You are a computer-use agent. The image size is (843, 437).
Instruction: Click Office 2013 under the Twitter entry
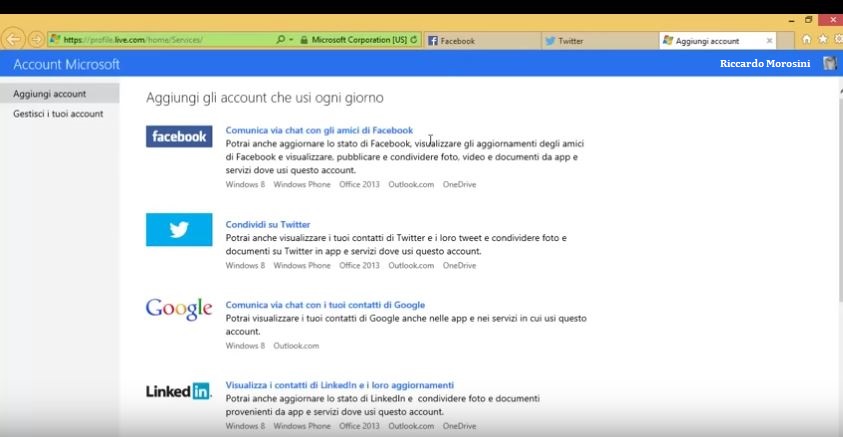(x=359, y=266)
